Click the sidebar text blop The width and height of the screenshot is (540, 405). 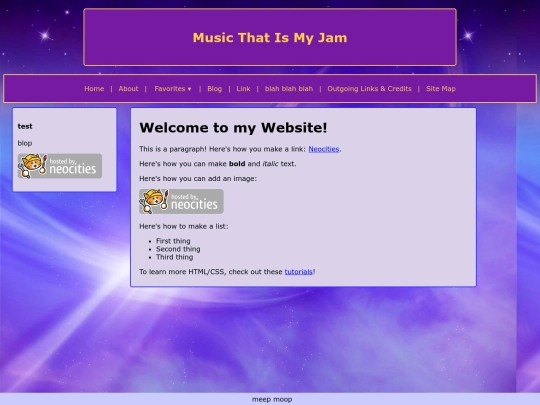25,143
